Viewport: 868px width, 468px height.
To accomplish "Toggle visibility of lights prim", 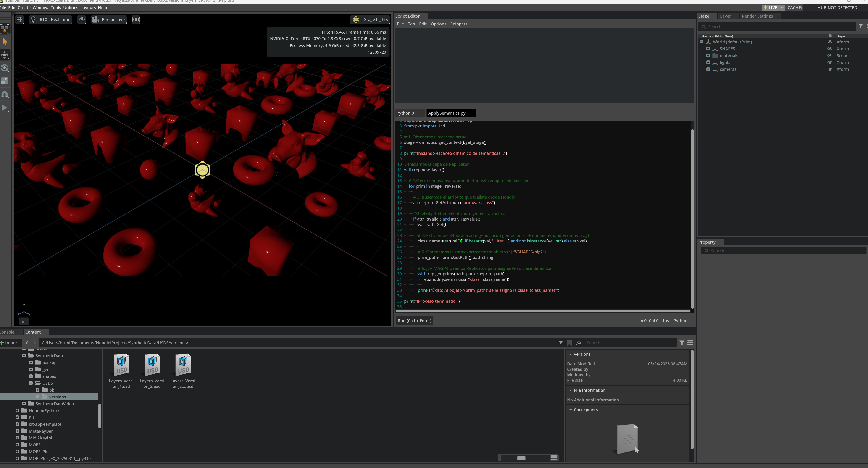I will (x=830, y=62).
